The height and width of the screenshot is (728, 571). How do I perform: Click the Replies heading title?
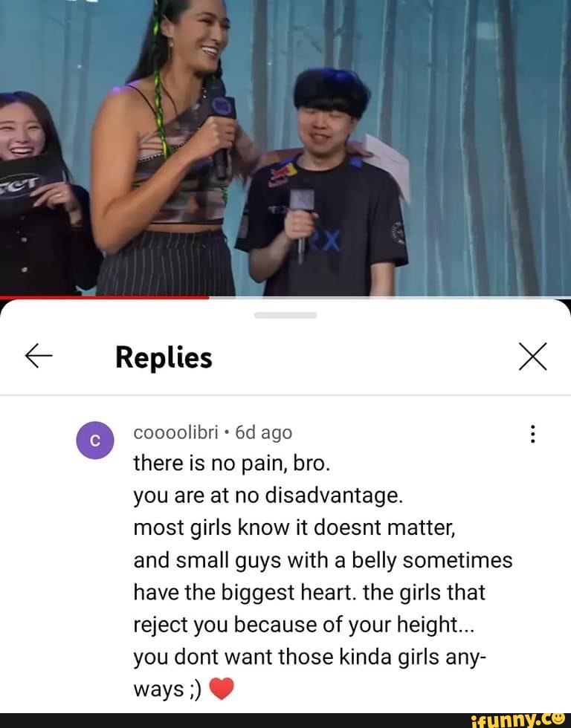click(x=164, y=357)
